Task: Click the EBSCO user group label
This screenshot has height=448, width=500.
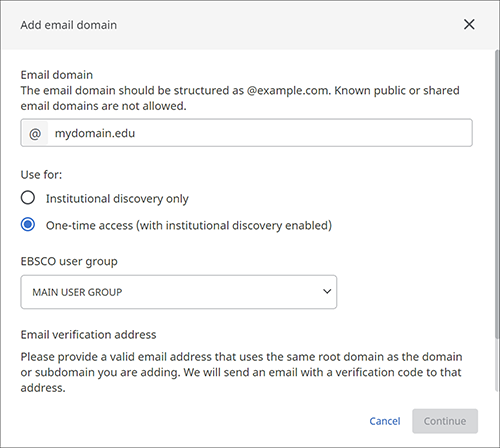Action: tap(69, 262)
